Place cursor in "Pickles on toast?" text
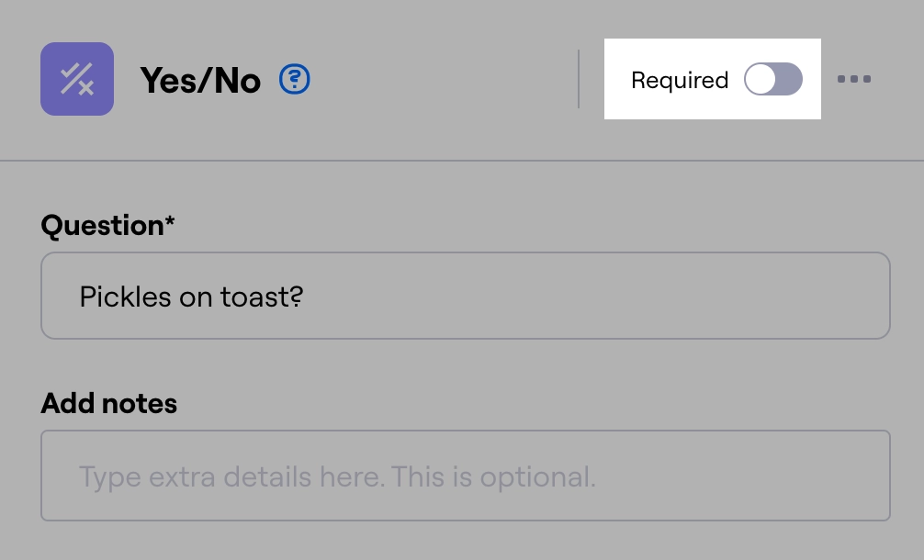The width and height of the screenshot is (924, 560). point(191,297)
